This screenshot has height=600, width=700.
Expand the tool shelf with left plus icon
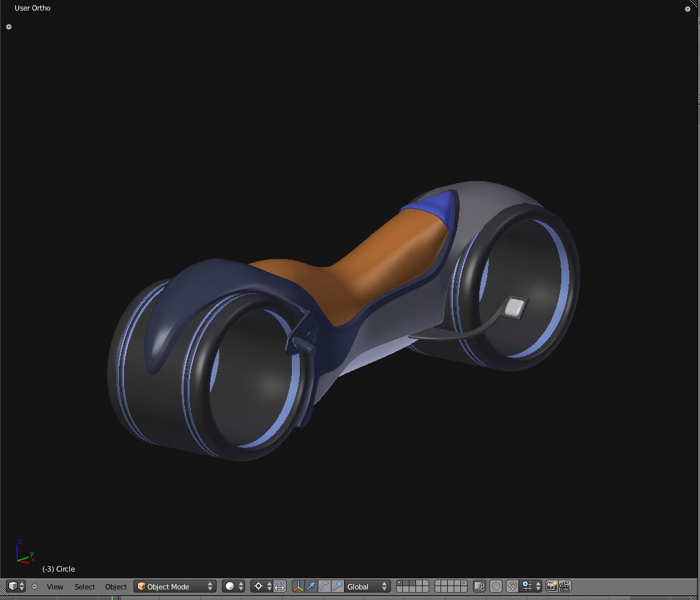tap(9, 27)
